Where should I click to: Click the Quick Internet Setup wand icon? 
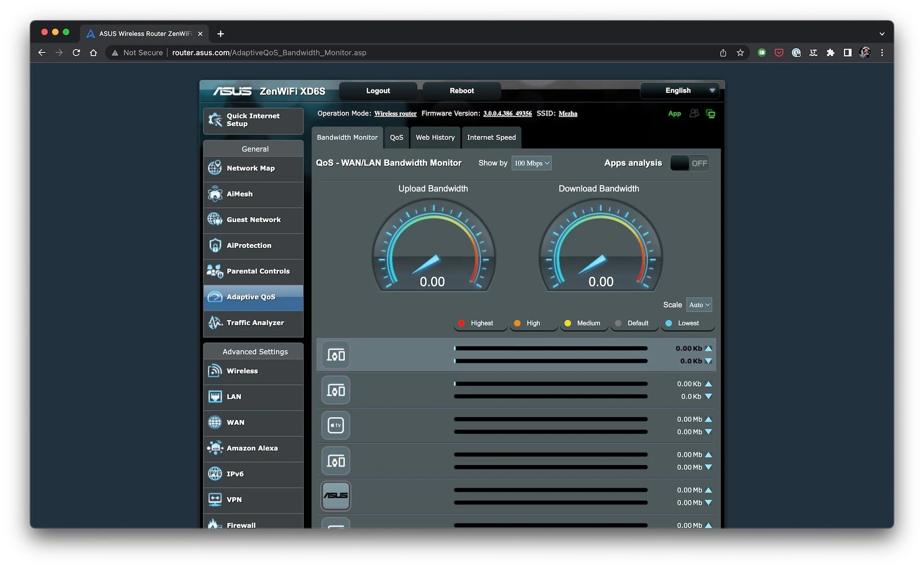215,120
